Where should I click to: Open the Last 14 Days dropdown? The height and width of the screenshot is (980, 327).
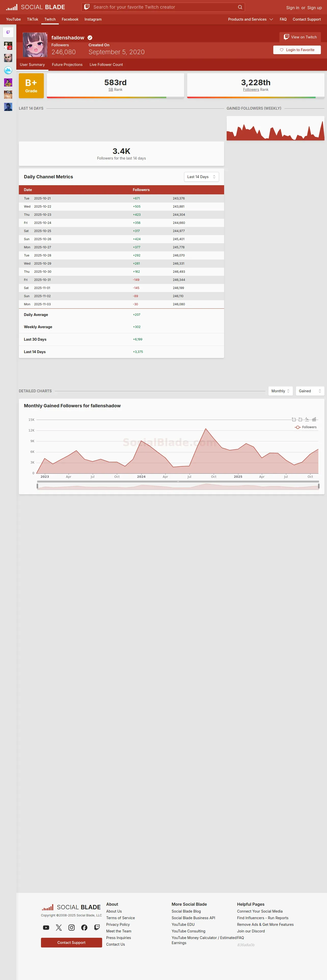click(x=201, y=177)
